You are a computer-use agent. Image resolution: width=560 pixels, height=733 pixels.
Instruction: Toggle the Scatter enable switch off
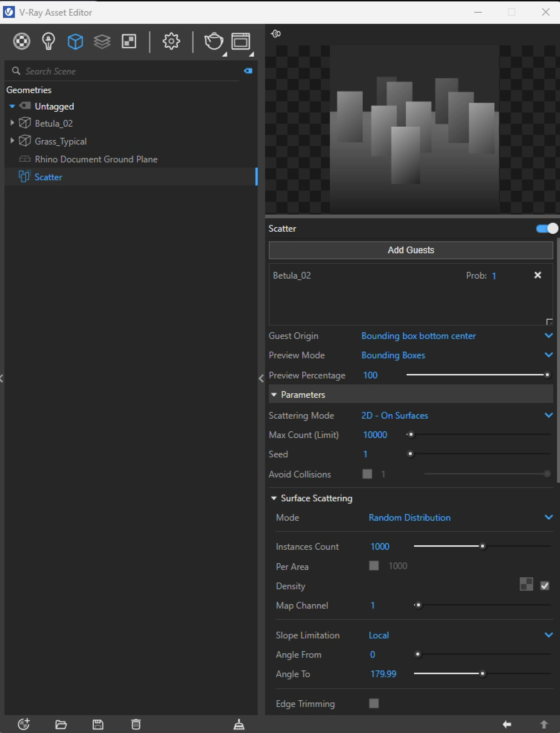547,228
